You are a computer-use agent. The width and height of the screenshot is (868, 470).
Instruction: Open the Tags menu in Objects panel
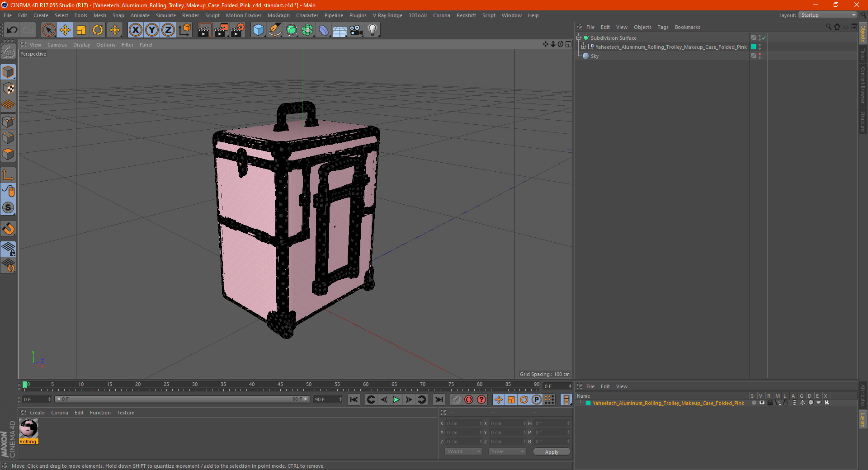coord(663,27)
